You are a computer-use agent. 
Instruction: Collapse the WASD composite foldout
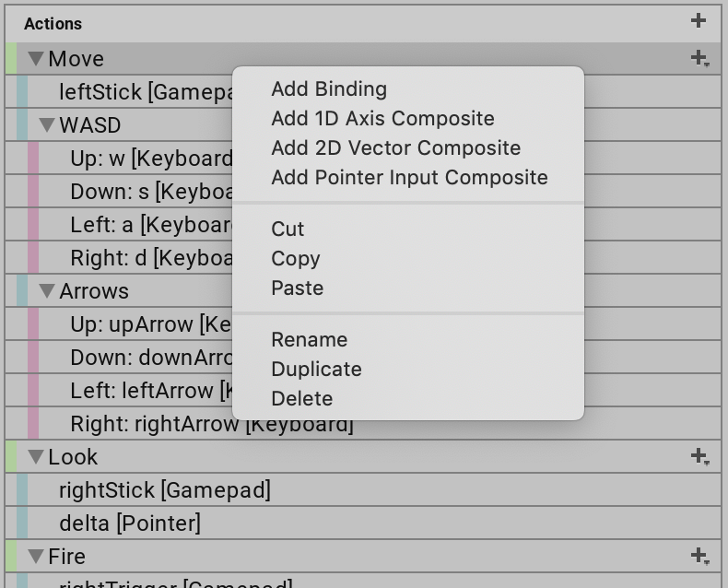point(47,125)
